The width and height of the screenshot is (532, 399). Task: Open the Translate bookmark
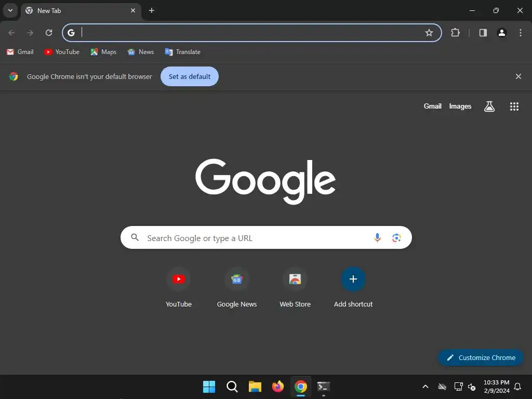pos(182,52)
